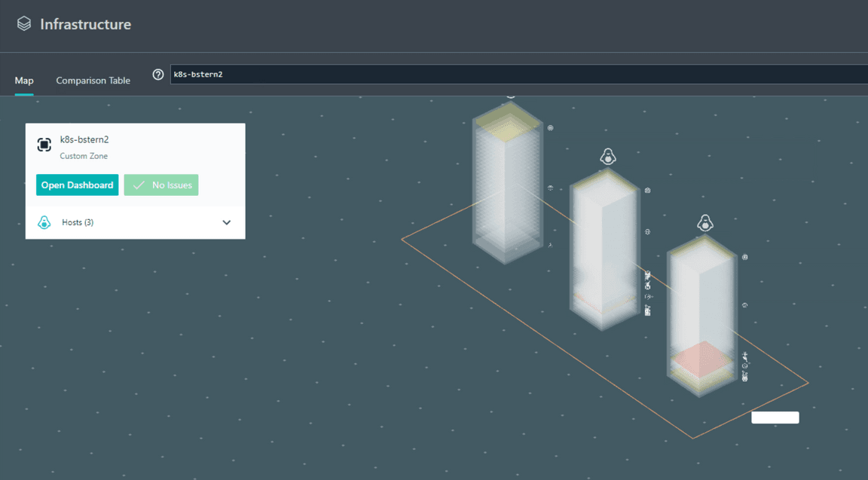Click the k8s-bstern2 zone title
The image size is (868, 480).
(x=84, y=139)
